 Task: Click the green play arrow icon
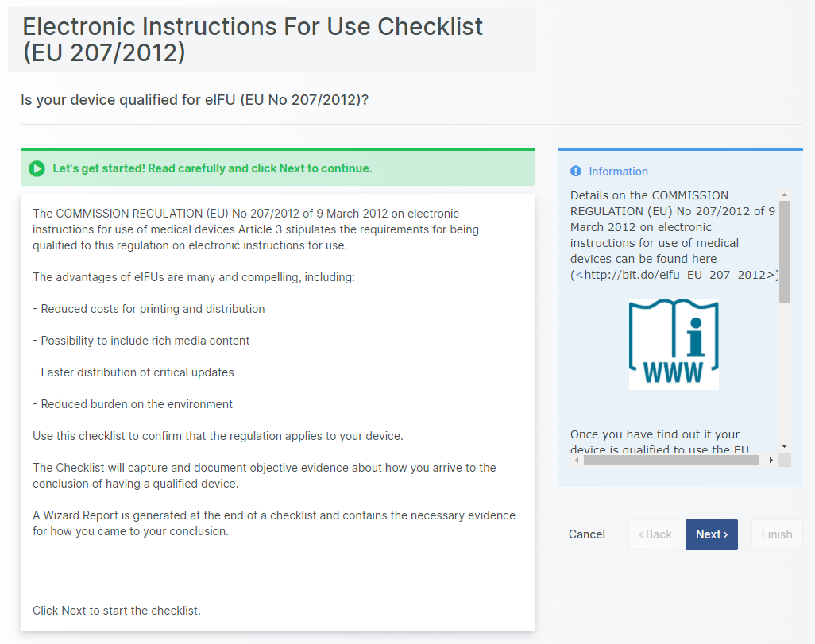point(37,168)
